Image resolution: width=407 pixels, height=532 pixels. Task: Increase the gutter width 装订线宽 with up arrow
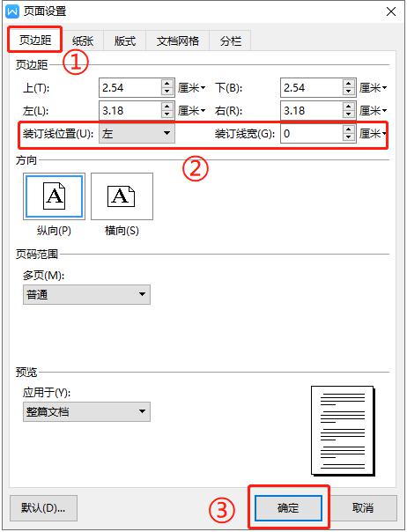tap(348, 129)
